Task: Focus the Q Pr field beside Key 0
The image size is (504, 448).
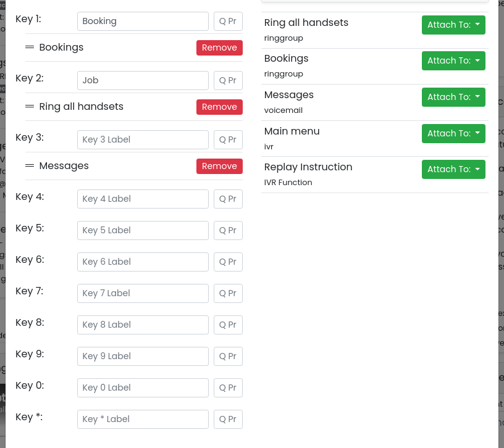Action: coord(228,388)
